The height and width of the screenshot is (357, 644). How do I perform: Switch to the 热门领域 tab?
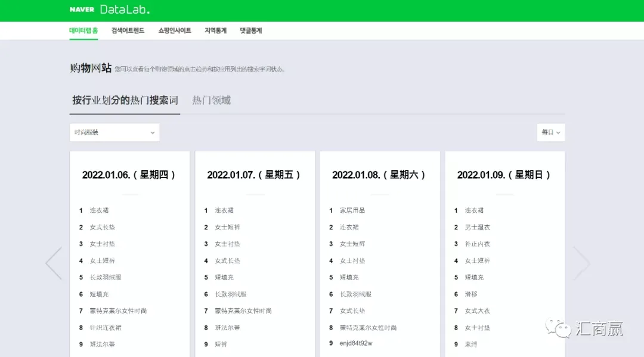pos(212,100)
